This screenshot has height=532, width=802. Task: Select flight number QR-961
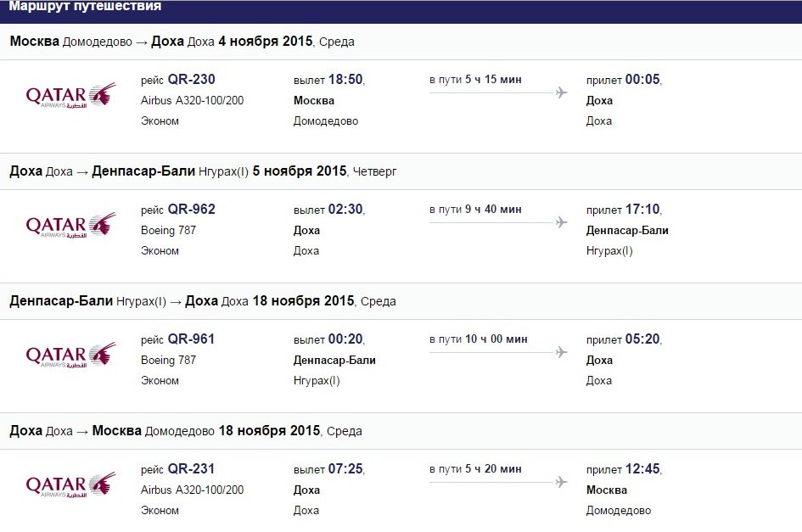pos(191,339)
